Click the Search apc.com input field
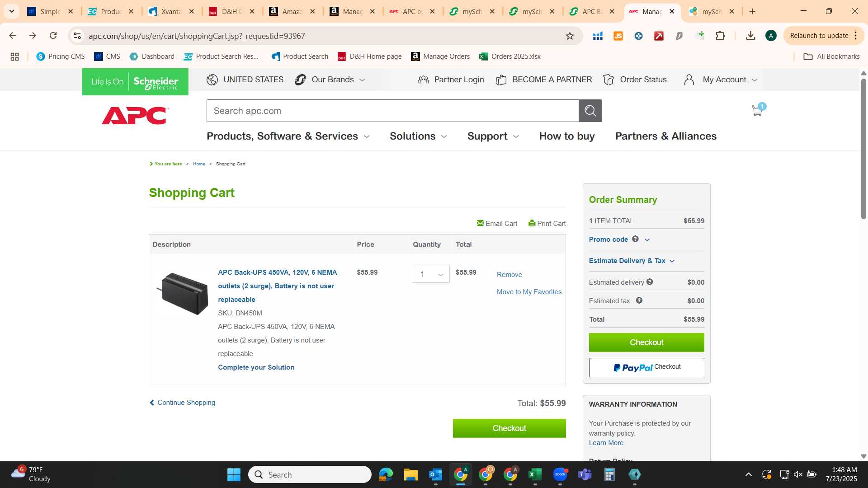Viewport: 868px width, 488px height. click(x=392, y=111)
